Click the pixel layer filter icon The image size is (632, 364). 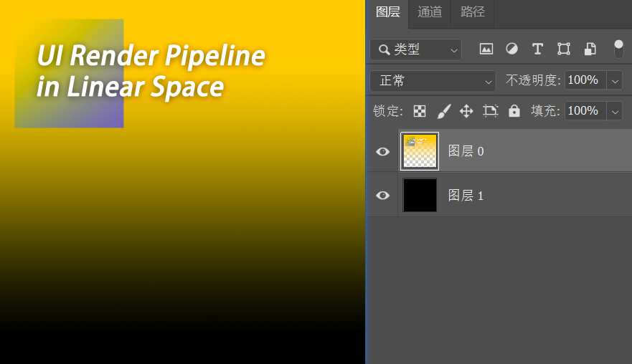486,49
